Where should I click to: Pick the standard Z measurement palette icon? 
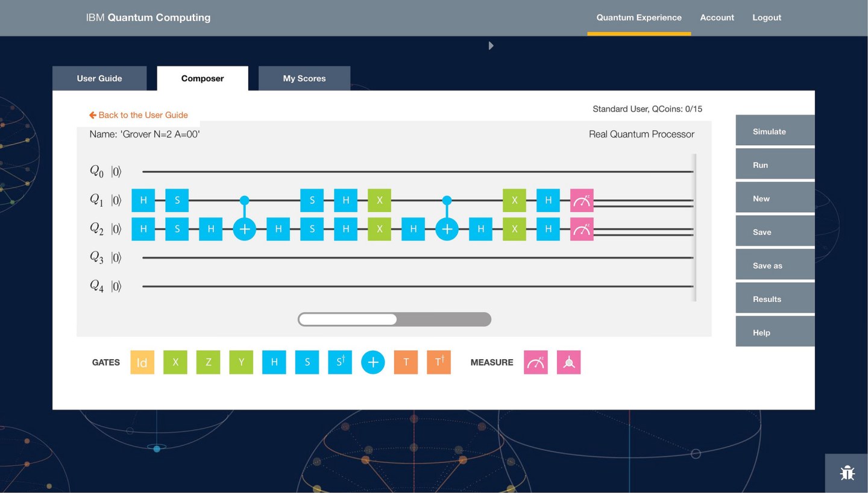(535, 362)
